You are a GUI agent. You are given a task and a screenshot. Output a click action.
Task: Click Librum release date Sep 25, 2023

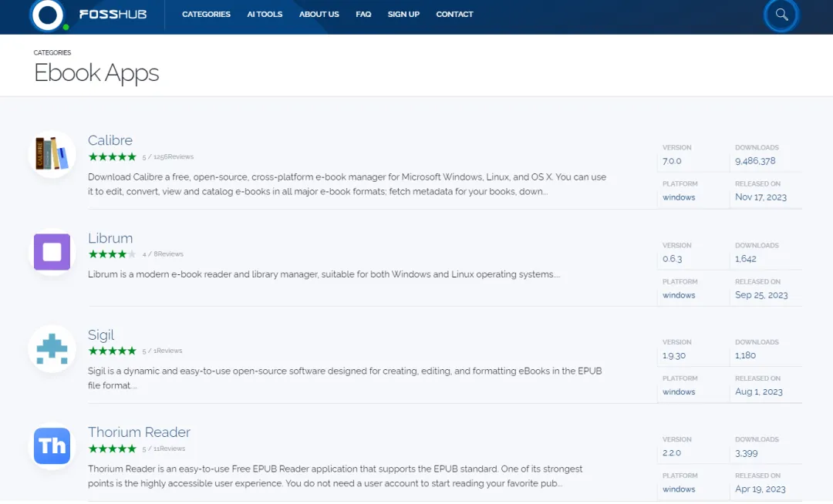[760, 295]
